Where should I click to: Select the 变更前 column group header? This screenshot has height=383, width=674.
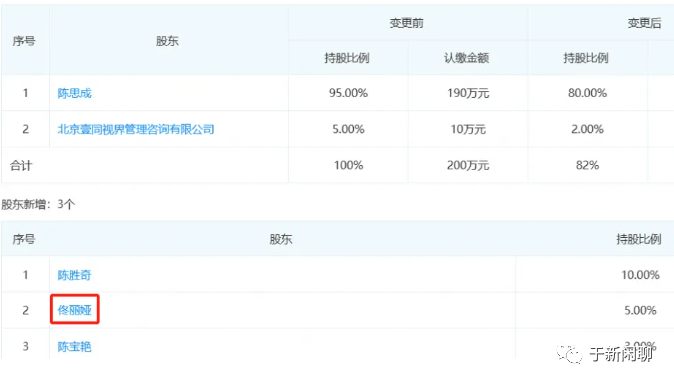pyautogui.click(x=407, y=23)
